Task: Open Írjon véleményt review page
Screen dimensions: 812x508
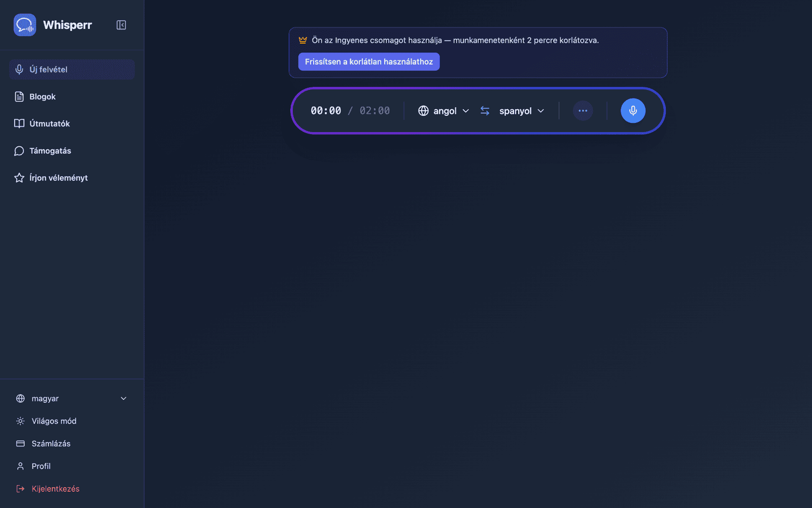Action: 72,178
